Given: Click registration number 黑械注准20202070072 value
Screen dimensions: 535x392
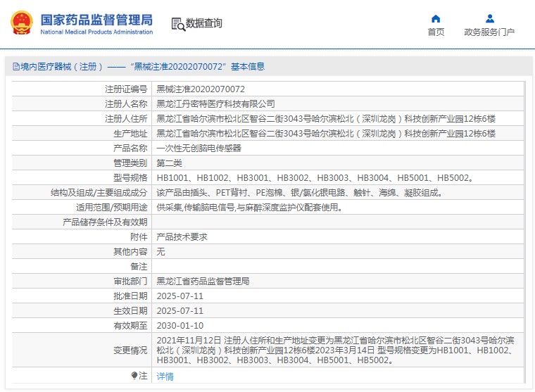Looking at the screenshot, I should pos(201,89).
